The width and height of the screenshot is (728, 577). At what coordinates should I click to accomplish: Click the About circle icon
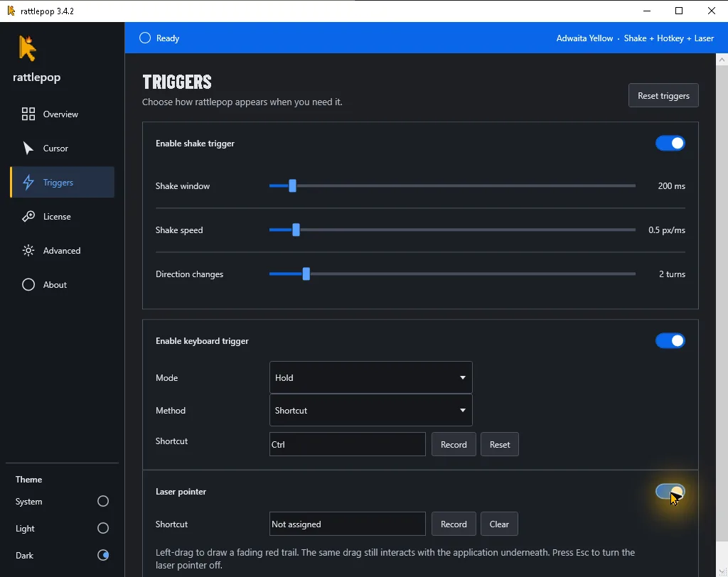click(x=28, y=284)
